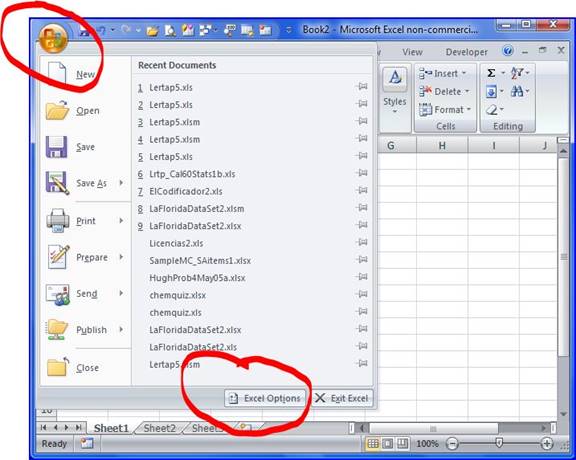576x460 pixels.
Task: Click the Insert Worksheet tab icon
Action: 245,428
